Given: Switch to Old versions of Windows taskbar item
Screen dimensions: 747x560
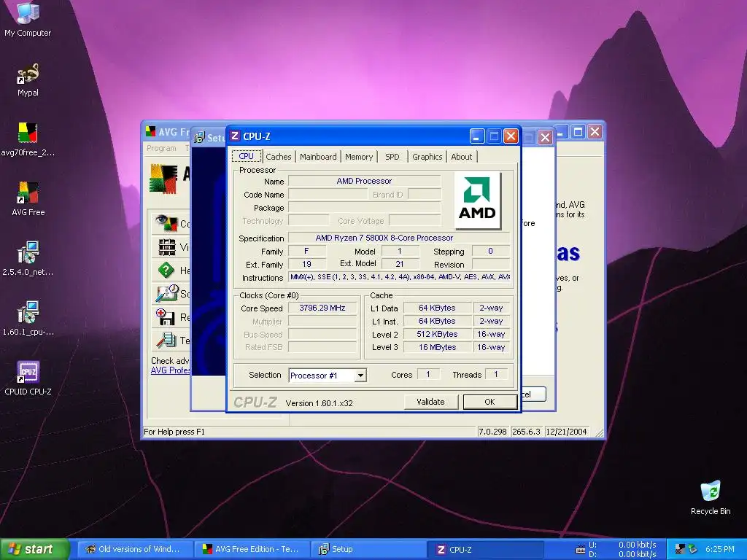Looking at the screenshot, I should 135,549.
